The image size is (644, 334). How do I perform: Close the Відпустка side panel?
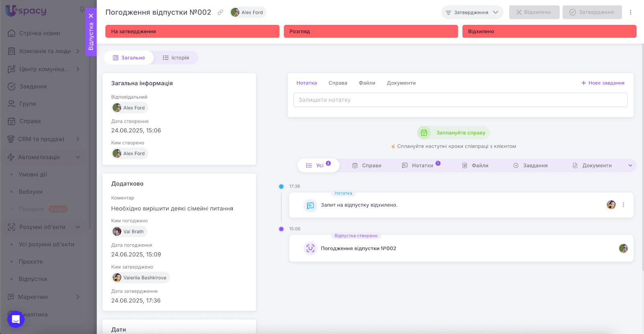click(x=91, y=16)
